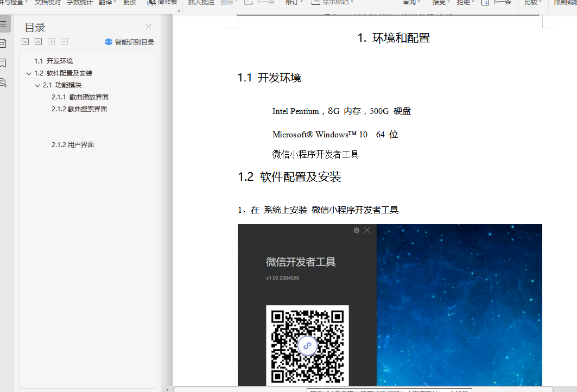This screenshot has width=577, height=392.
Task: Open the 拒绝 dropdown
Action: 466,2
